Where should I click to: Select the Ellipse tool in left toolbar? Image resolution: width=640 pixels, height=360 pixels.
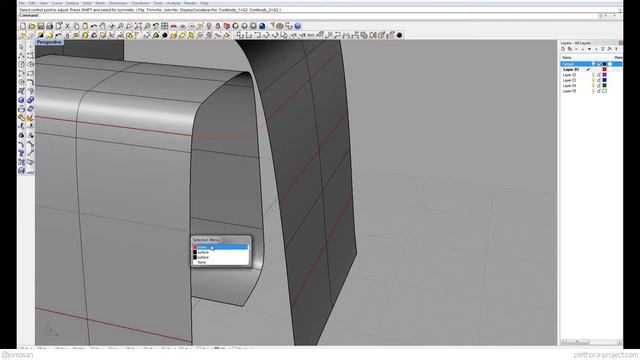click(30, 64)
